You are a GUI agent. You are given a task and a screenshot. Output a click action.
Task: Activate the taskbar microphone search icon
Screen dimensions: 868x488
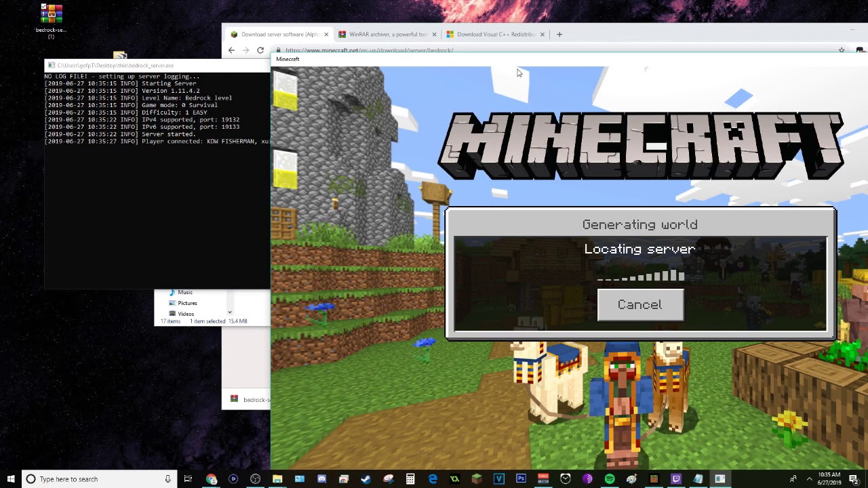pos(167,479)
